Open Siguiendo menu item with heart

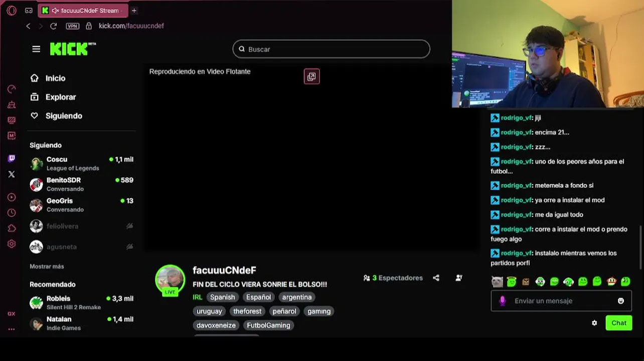(56, 116)
